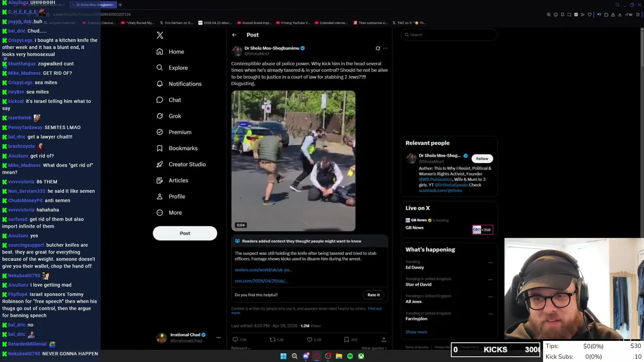The image size is (644, 362).
Task: Open View quotes
Action: (374, 348)
